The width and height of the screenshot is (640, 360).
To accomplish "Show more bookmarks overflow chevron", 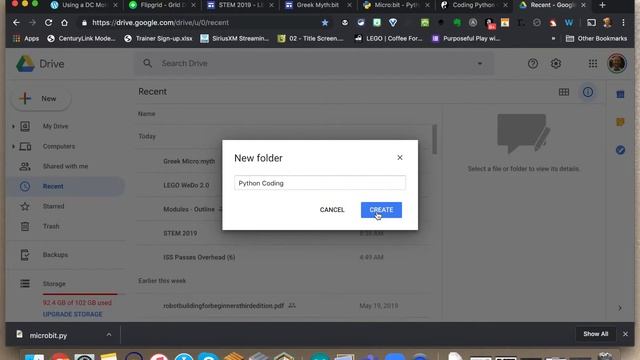I will (x=553, y=38).
